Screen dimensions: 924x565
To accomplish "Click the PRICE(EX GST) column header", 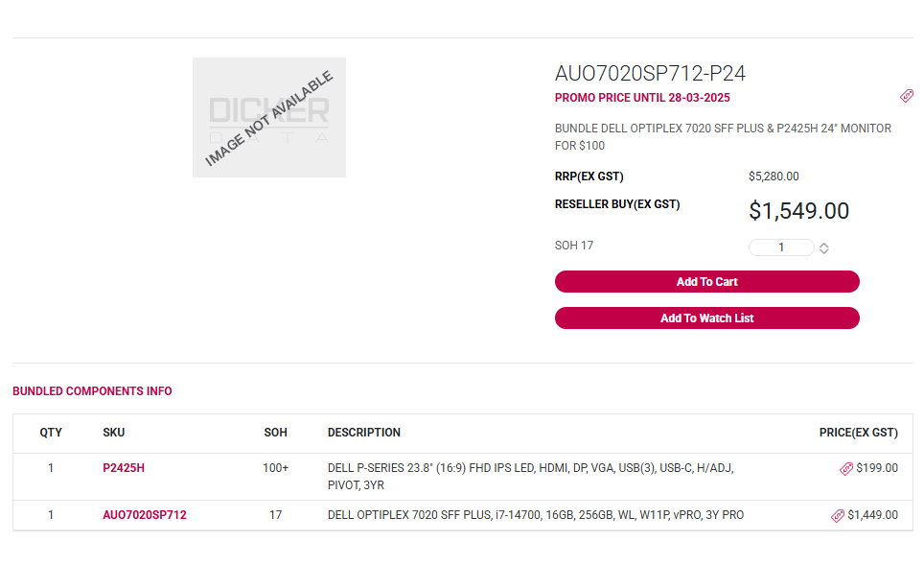I will [x=858, y=433].
